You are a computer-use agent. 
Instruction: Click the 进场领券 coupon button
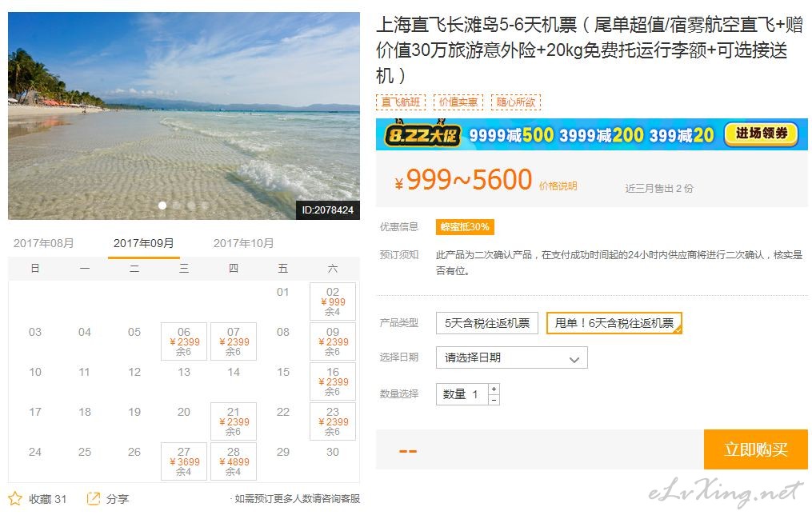coord(762,134)
